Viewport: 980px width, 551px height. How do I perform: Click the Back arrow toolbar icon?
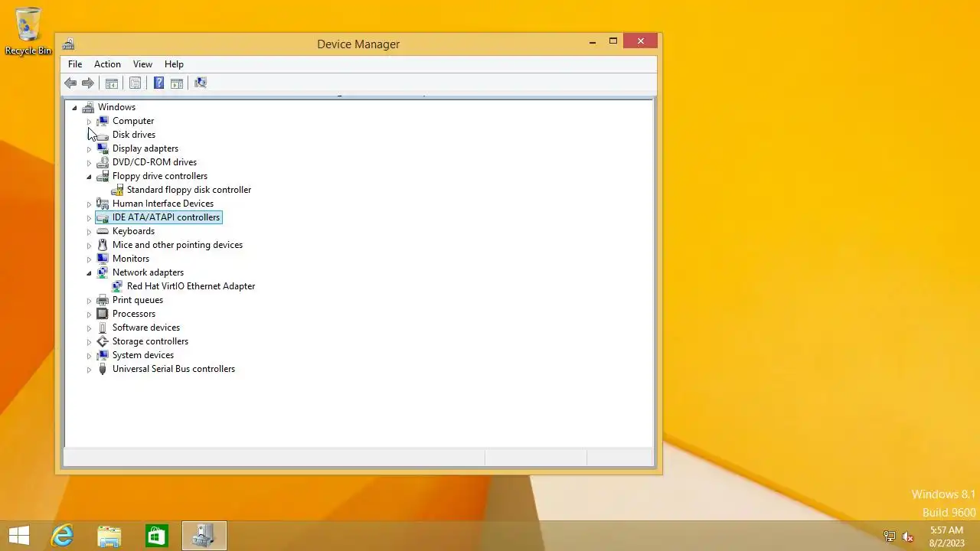(70, 83)
